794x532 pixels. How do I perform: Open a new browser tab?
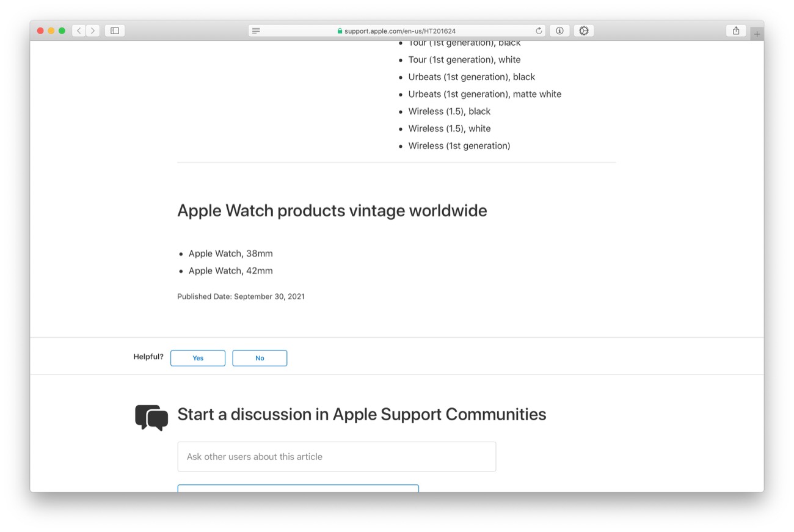pyautogui.click(x=757, y=32)
